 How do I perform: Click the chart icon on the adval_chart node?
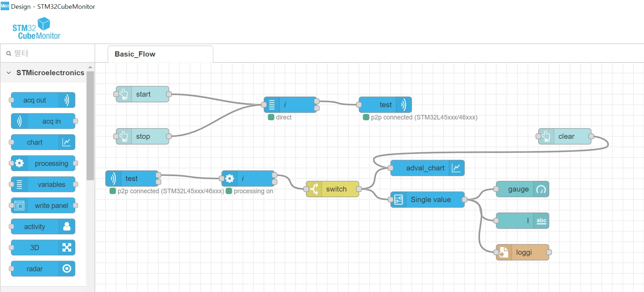456,168
